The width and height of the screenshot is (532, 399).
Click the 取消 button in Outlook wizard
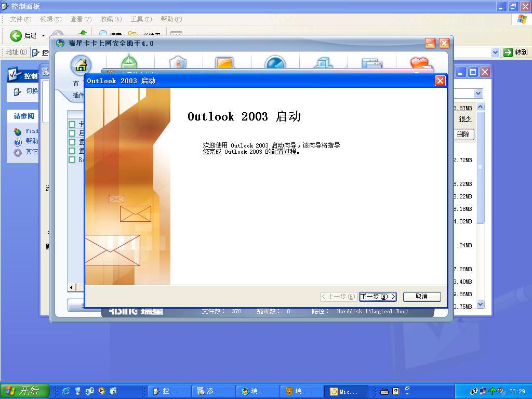(422, 297)
